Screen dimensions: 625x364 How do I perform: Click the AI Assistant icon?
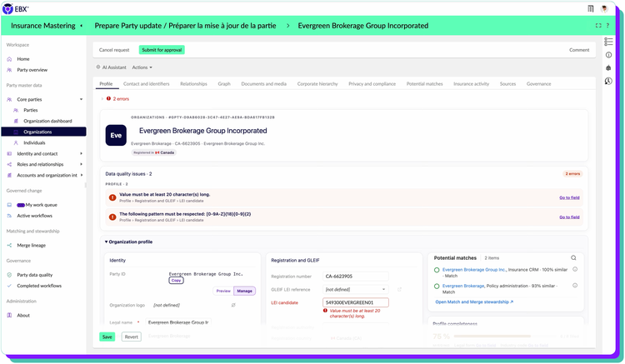[98, 67]
